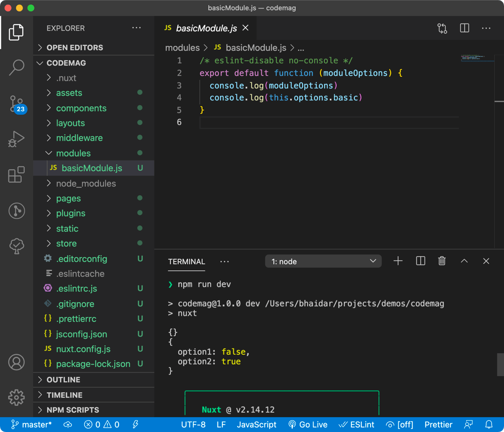Click the modules breadcrumb segment
This screenshot has width=504, height=432.
coord(182,48)
